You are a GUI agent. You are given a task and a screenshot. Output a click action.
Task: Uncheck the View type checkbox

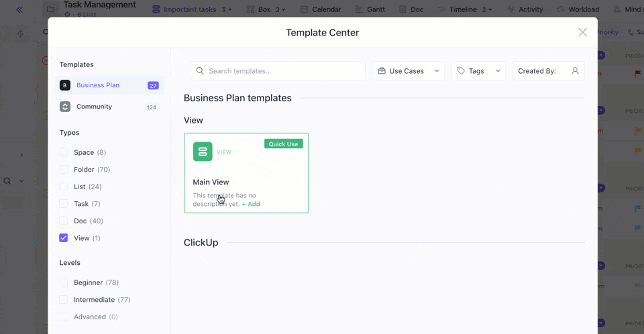(64, 238)
